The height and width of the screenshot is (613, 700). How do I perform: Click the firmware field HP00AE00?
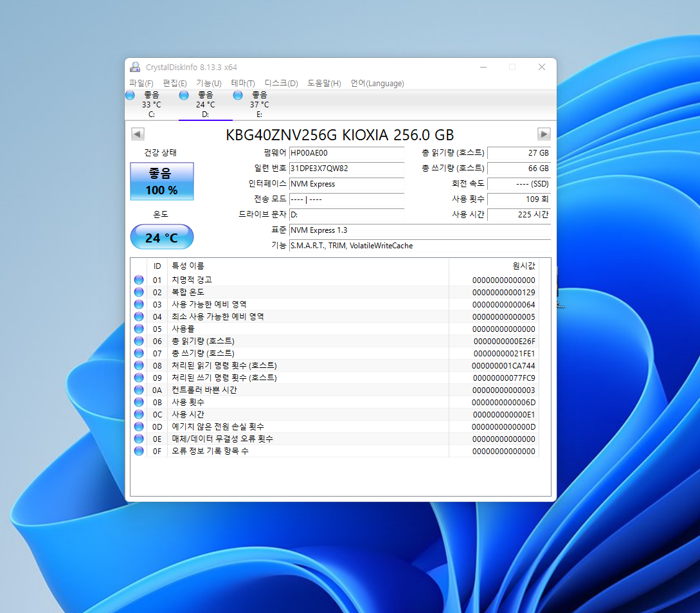pos(346,153)
